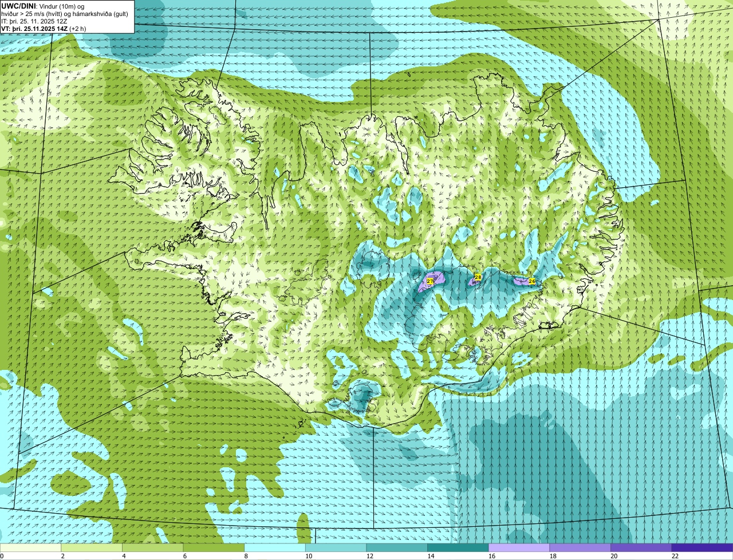This screenshot has width=733, height=560.
Task: Click the yellow gust marker labeled 28
Action: point(478,277)
